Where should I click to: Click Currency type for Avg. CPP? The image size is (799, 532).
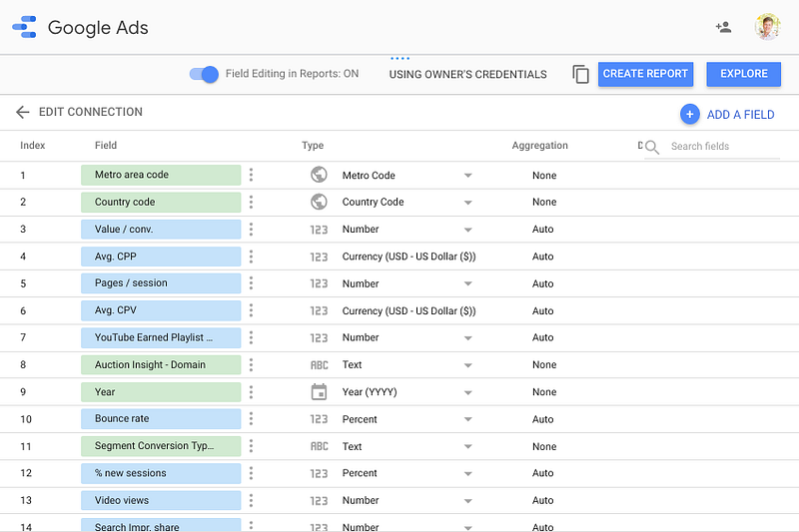tap(408, 257)
